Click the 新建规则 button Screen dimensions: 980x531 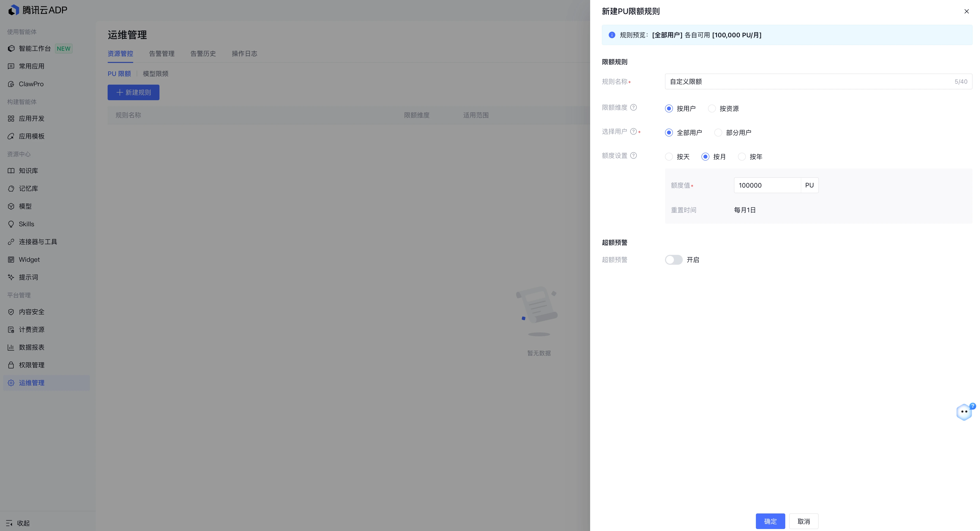point(133,93)
